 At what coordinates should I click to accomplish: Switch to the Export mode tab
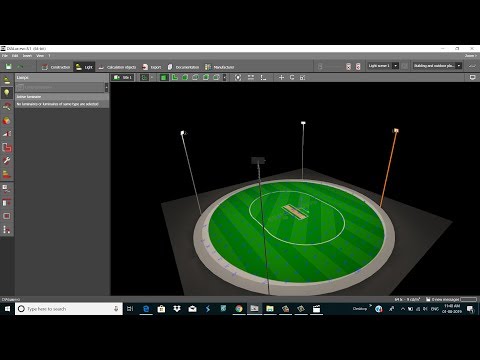(x=152, y=67)
